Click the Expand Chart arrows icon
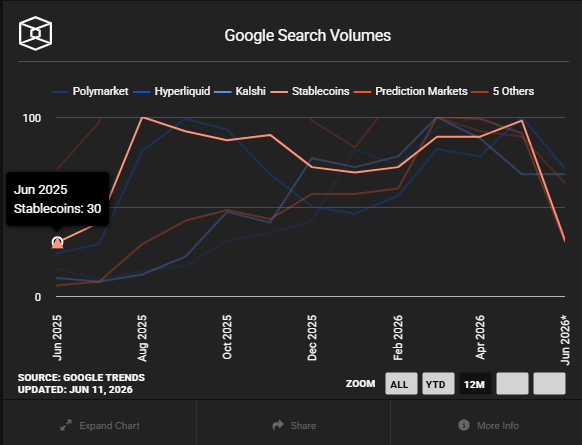 [x=66, y=425]
